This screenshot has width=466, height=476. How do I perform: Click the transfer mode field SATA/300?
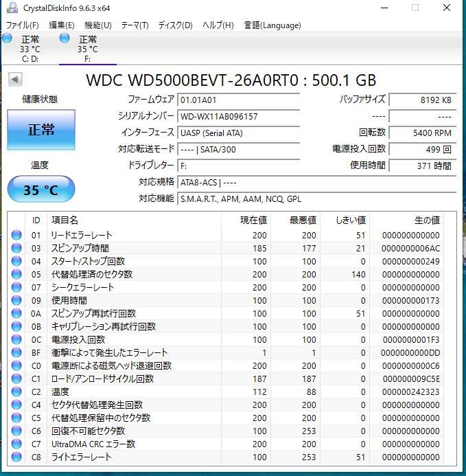[x=238, y=149]
